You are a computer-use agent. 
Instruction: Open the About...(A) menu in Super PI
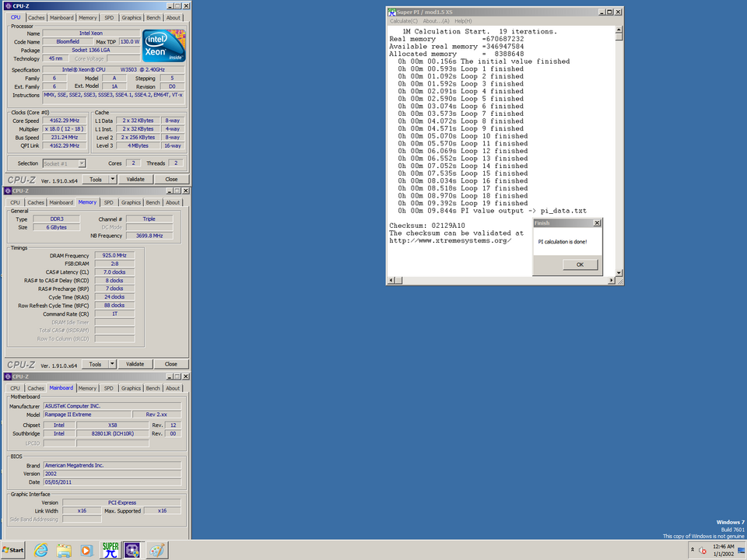[436, 21]
